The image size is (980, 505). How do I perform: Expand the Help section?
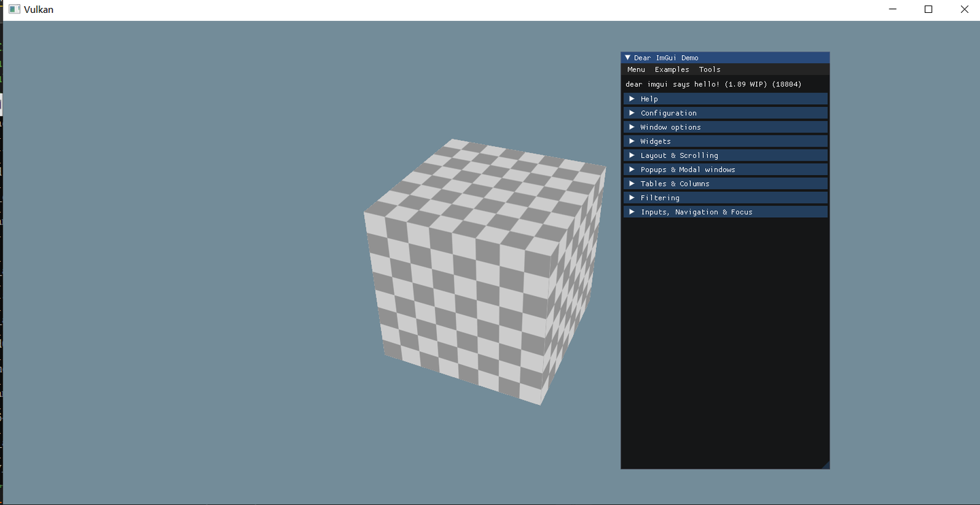coord(725,99)
